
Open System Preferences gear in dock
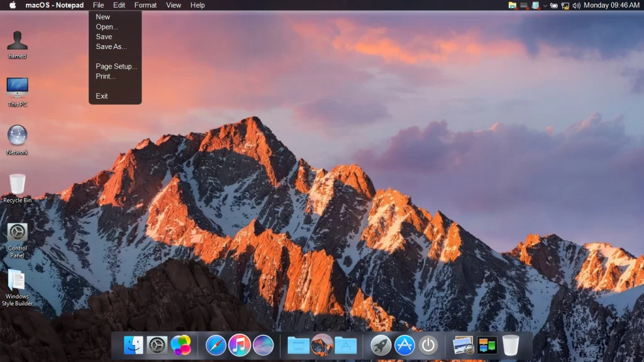tap(157, 345)
